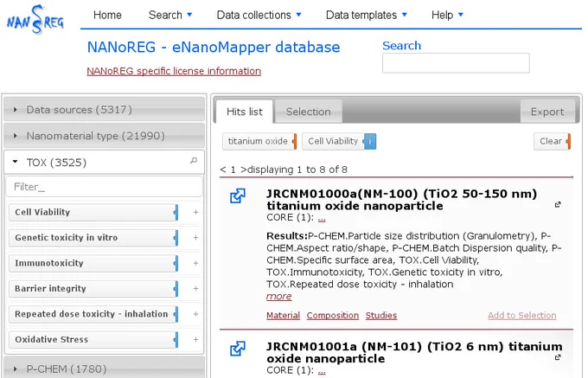Select Oxidative Stress facet

coord(93,340)
